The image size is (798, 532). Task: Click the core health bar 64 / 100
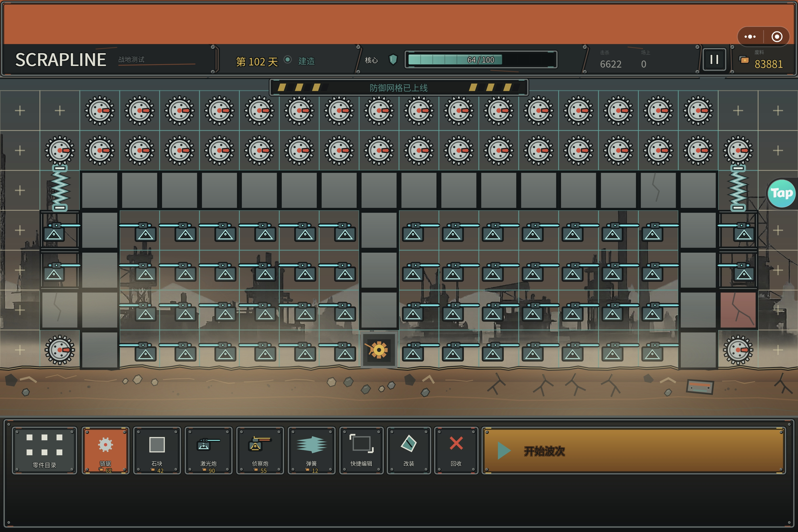tap(481, 60)
